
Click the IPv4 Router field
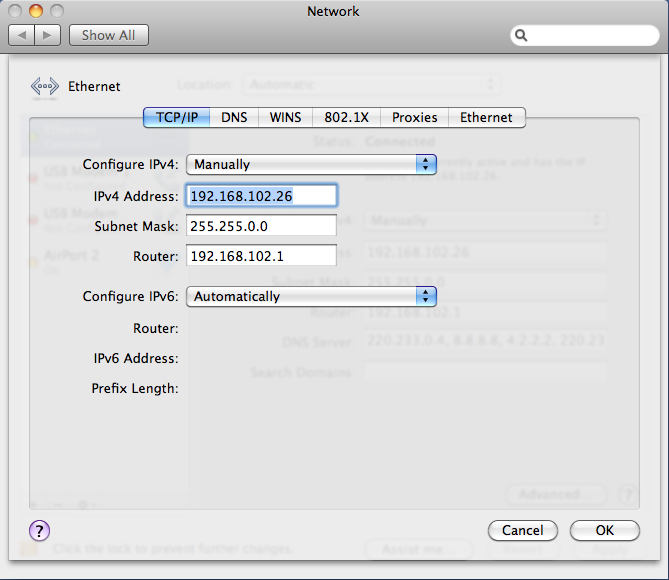[x=261, y=256]
